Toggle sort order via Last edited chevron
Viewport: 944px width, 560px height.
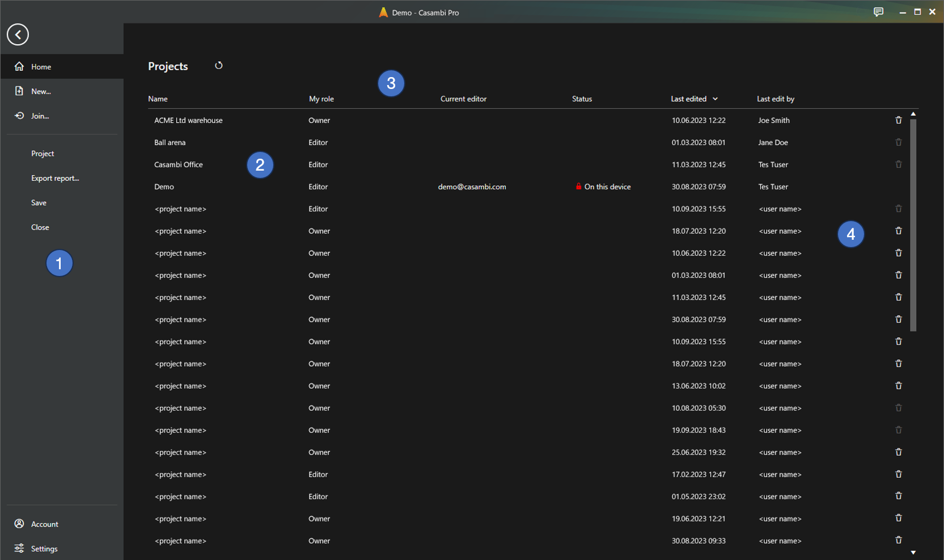pyautogui.click(x=716, y=99)
